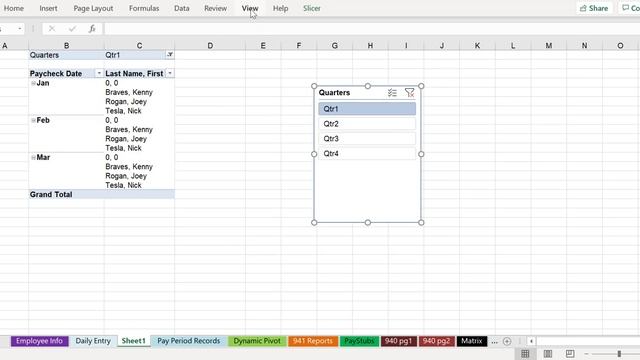Clear filter in Quarters slicer
The height and width of the screenshot is (360, 640).
point(409,93)
